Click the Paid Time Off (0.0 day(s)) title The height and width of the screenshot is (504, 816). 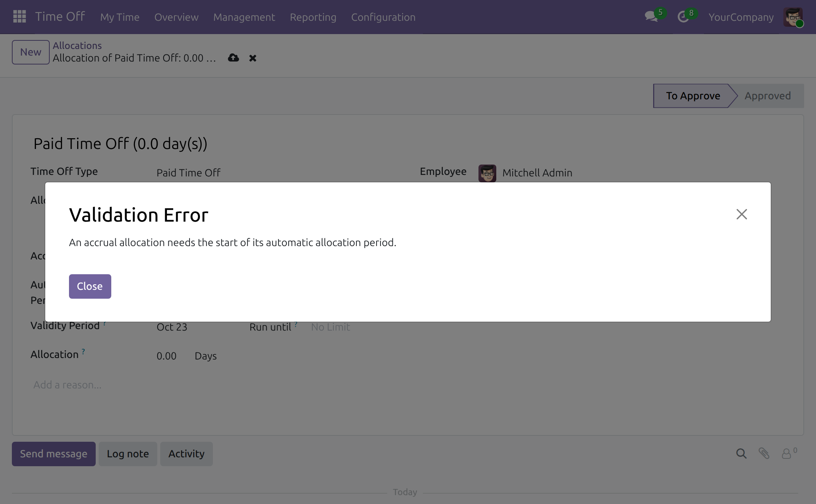coord(120,144)
